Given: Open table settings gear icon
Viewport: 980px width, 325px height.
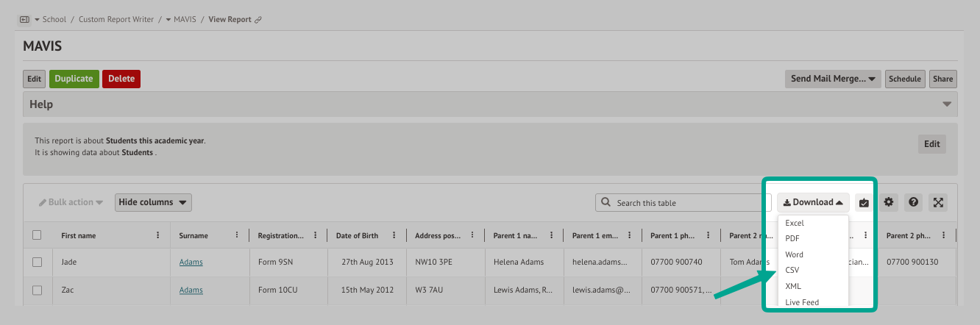Looking at the screenshot, I should coord(889,202).
